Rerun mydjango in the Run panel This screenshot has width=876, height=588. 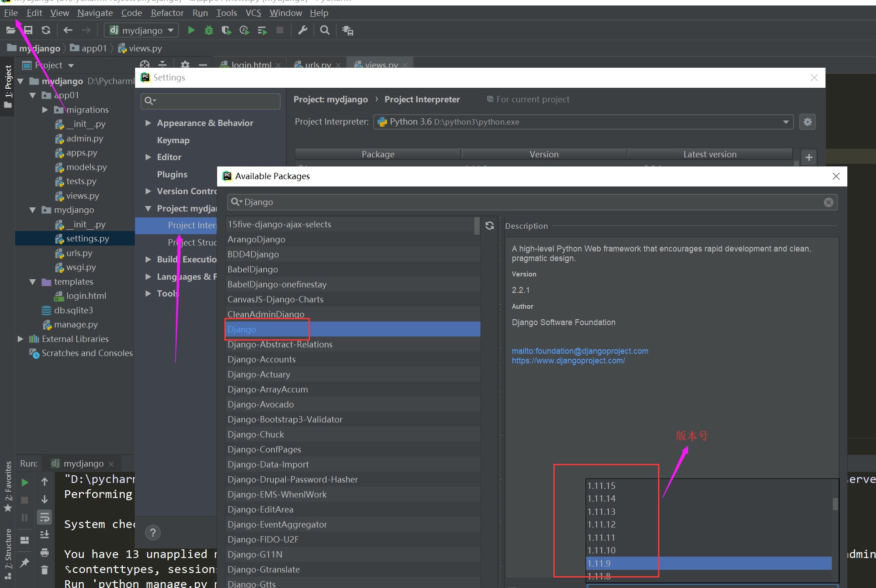coord(25,482)
